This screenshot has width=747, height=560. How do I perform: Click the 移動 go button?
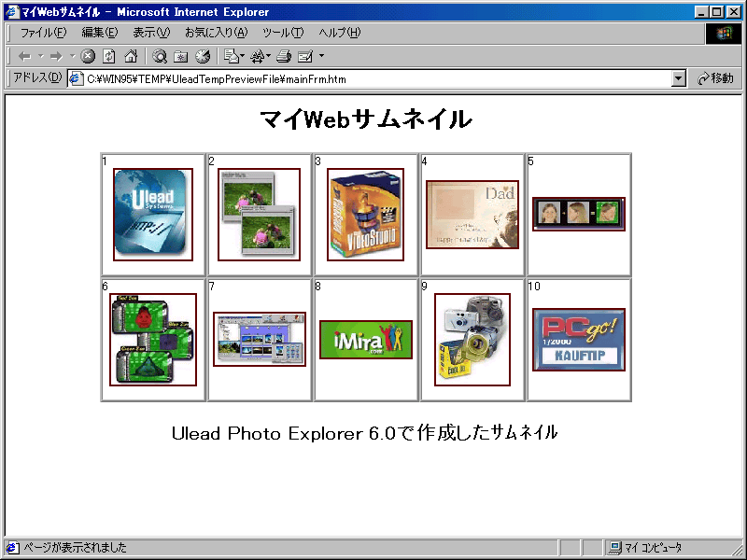pyautogui.click(x=715, y=78)
